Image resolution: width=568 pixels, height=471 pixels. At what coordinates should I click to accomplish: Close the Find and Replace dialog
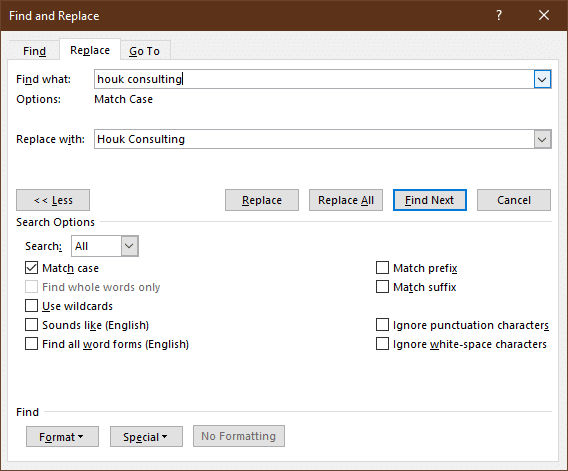pos(544,15)
